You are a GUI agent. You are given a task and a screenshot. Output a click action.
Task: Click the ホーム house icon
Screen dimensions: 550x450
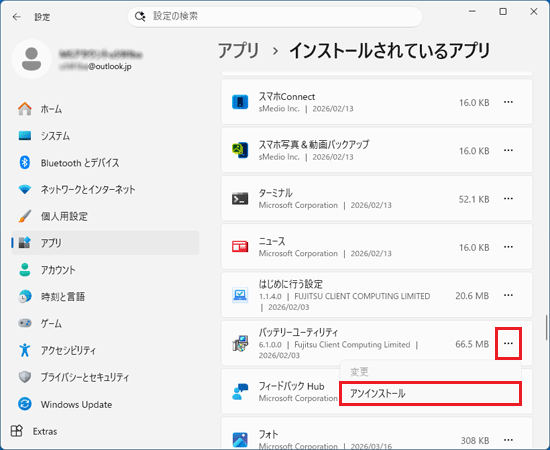tap(25, 109)
